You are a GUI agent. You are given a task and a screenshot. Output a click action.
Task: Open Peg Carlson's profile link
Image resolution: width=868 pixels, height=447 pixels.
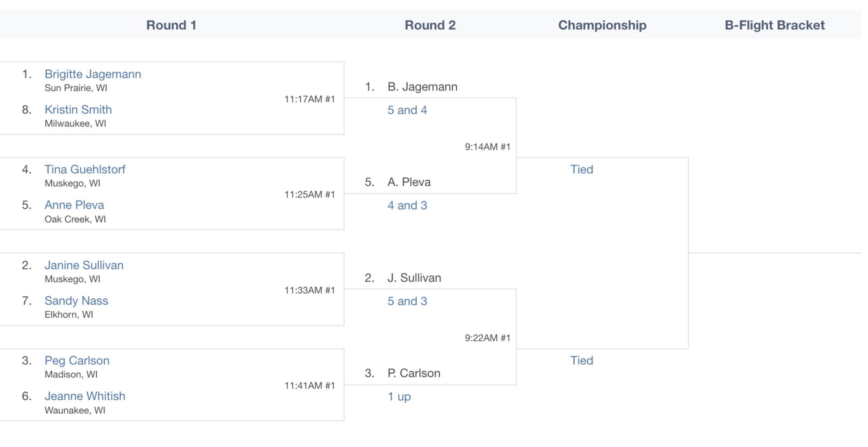point(77,360)
